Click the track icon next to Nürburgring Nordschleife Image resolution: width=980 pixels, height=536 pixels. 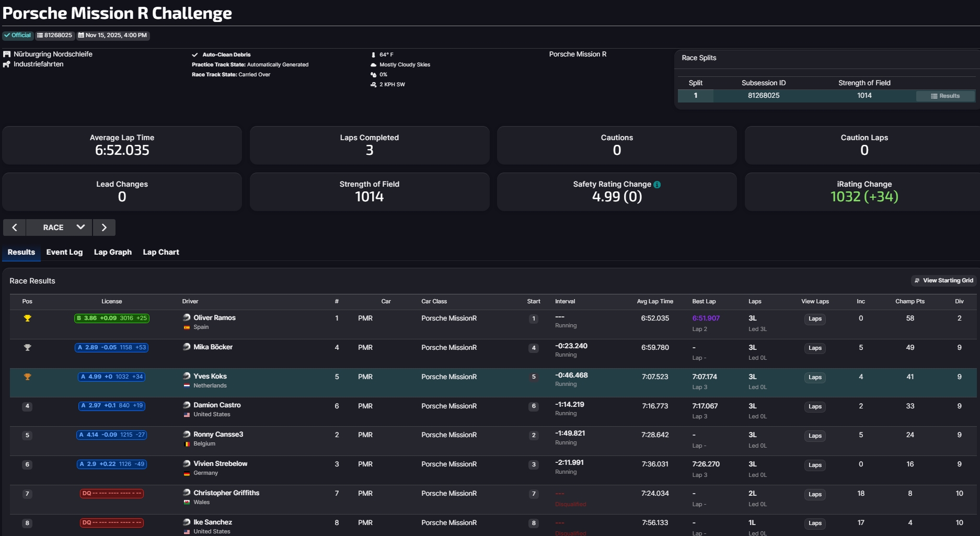(x=6, y=54)
